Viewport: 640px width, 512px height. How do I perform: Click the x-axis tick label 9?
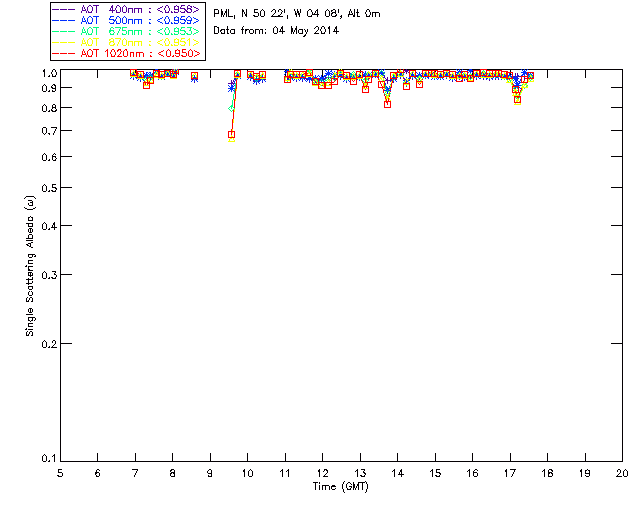[210, 473]
